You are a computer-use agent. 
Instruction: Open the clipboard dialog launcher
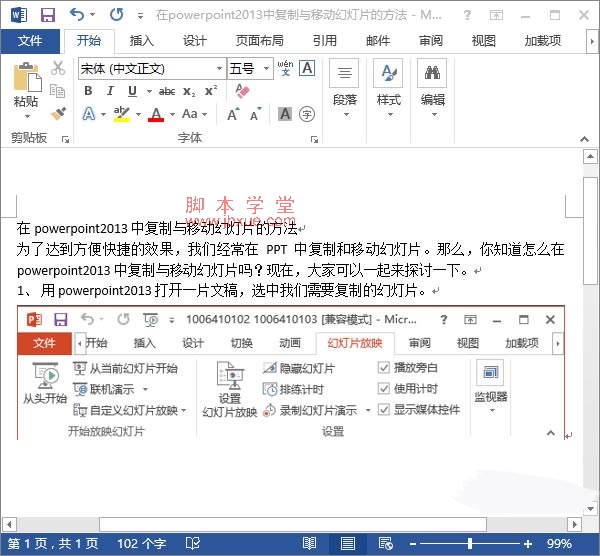click(65, 140)
